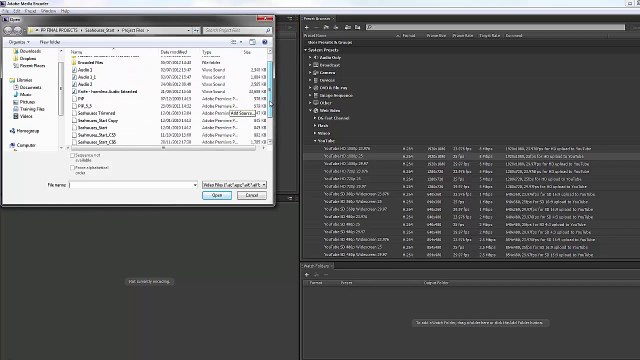Expand the Vimeo preset subgroup
Screen dimensions: 640x360
tap(315, 133)
